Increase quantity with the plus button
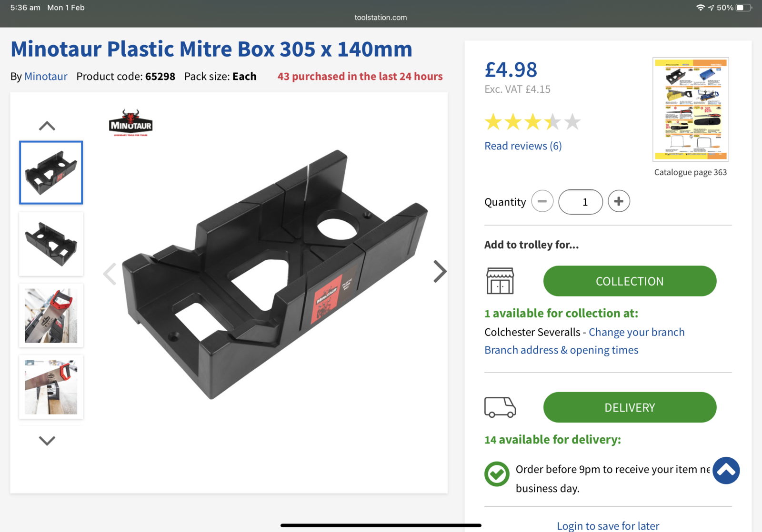 pyautogui.click(x=619, y=201)
